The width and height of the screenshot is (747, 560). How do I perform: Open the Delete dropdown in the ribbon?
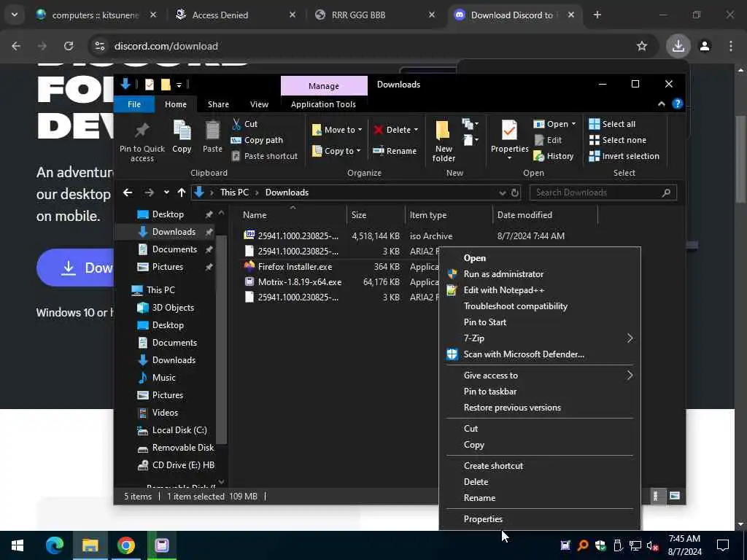pos(396,130)
